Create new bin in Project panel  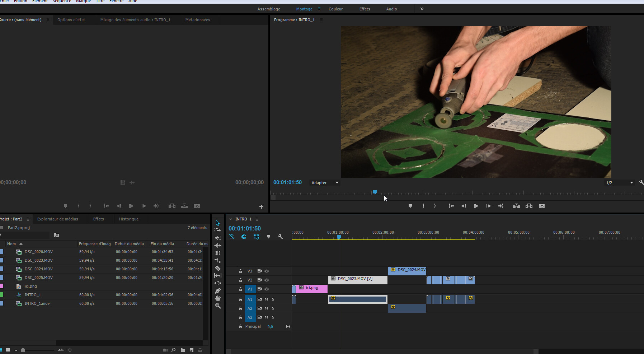pos(183,350)
